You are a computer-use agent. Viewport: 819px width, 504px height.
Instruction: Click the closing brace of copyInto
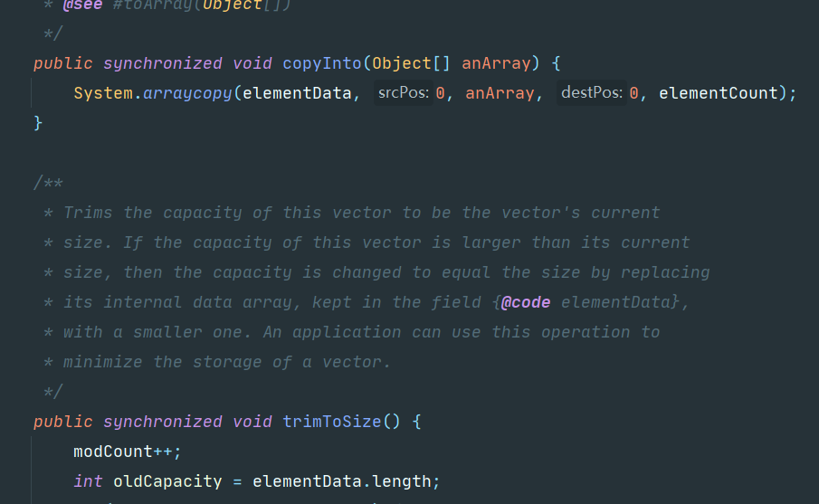[38, 123]
